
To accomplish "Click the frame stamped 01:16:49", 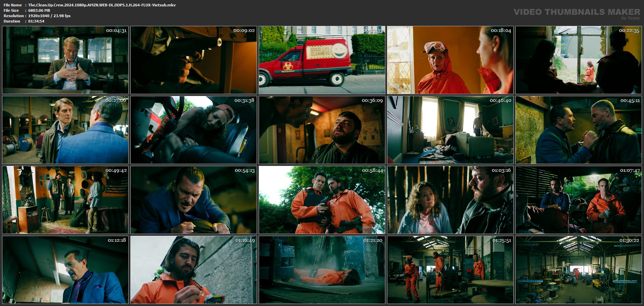I will tap(194, 270).
